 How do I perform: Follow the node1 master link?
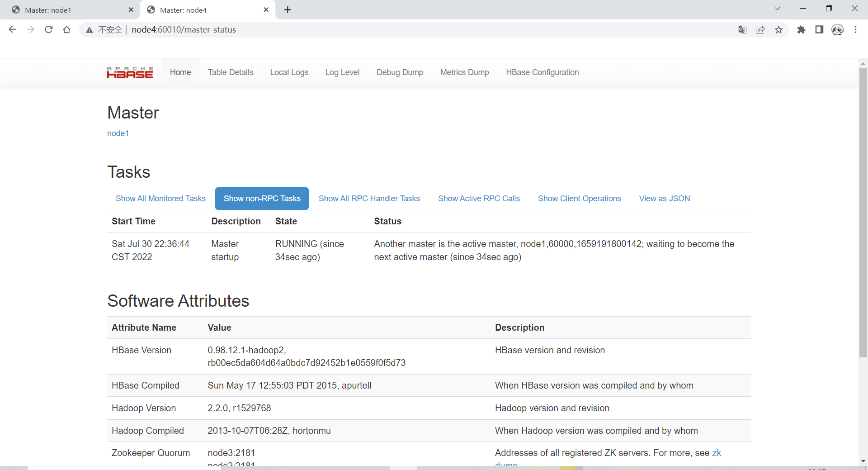(118, 133)
